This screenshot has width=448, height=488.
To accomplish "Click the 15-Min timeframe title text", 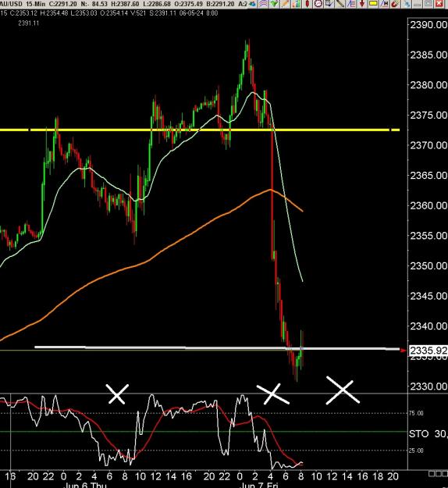I will click(36, 4).
